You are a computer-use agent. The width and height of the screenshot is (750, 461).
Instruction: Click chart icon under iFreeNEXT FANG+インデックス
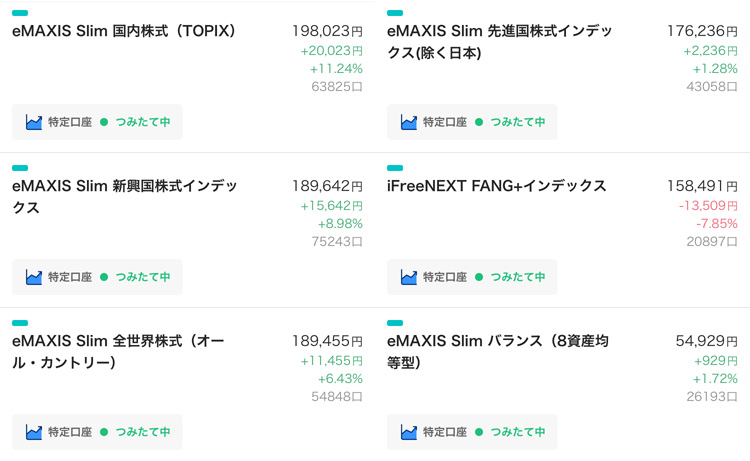(x=409, y=277)
